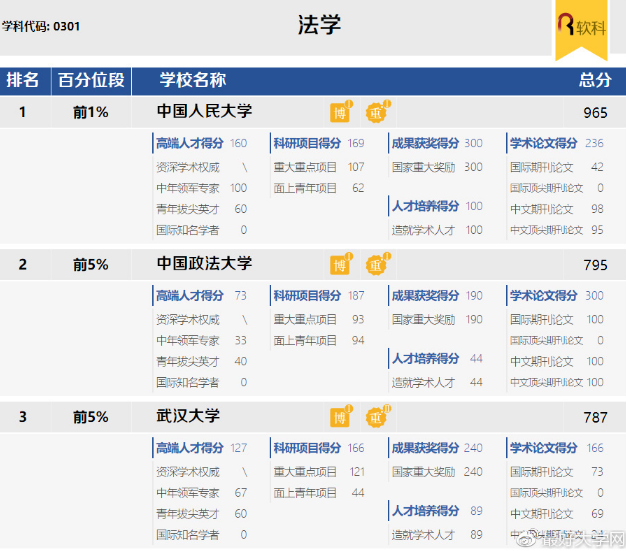Screen dimensions: 626x551
Task: Click the 排名 column header
Action: coord(23,80)
